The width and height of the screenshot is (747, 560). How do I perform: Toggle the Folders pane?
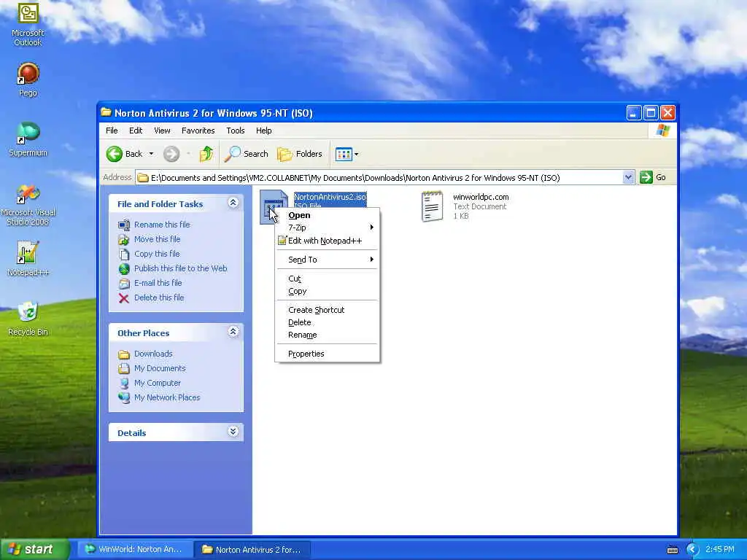click(300, 154)
